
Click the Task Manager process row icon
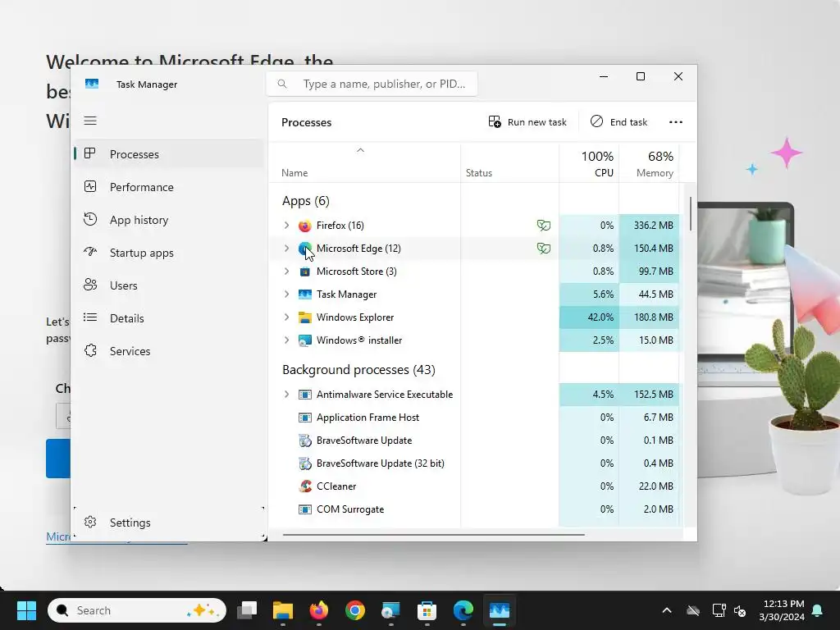(305, 294)
